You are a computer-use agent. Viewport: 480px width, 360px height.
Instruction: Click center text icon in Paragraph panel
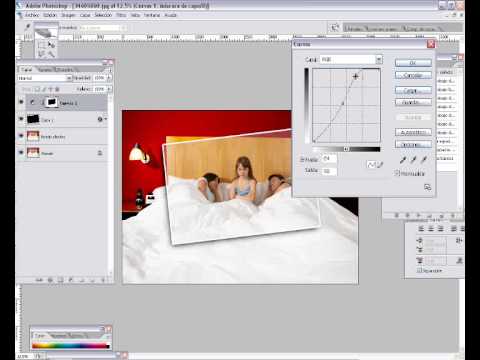coord(431,229)
